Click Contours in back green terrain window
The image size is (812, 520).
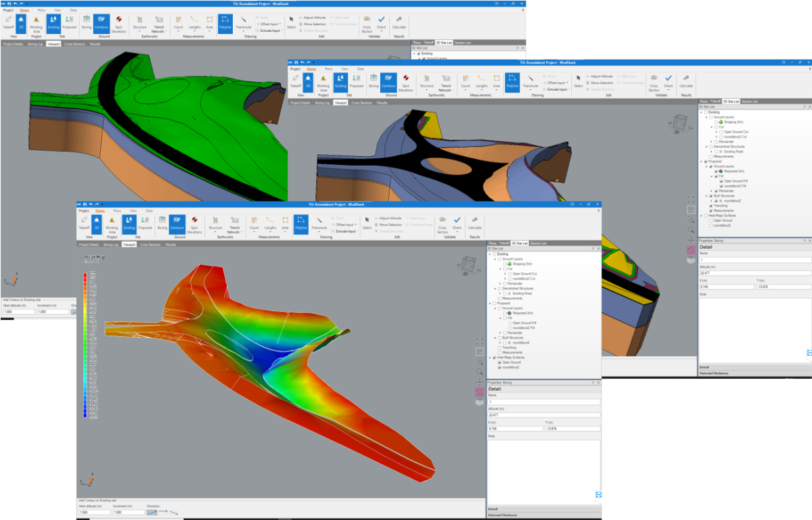[101, 22]
